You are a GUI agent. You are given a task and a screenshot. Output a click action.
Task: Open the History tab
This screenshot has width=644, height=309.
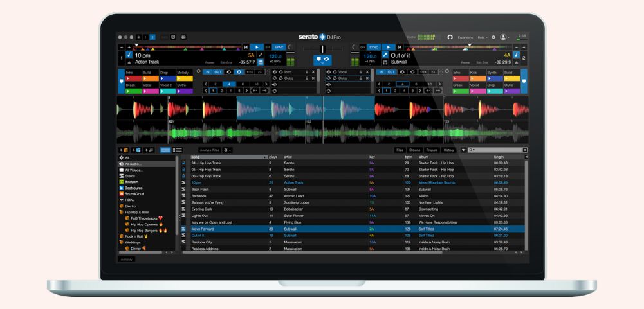click(x=448, y=150)
